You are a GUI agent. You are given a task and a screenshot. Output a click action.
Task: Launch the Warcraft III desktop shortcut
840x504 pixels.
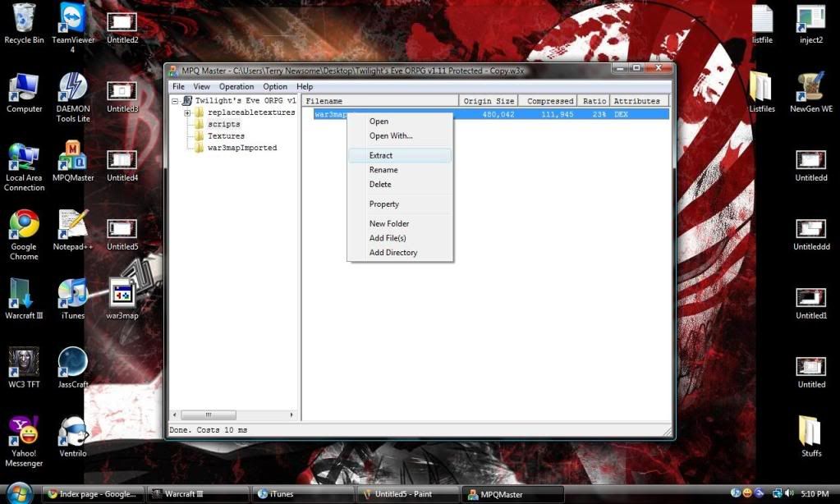coord(24,300)
